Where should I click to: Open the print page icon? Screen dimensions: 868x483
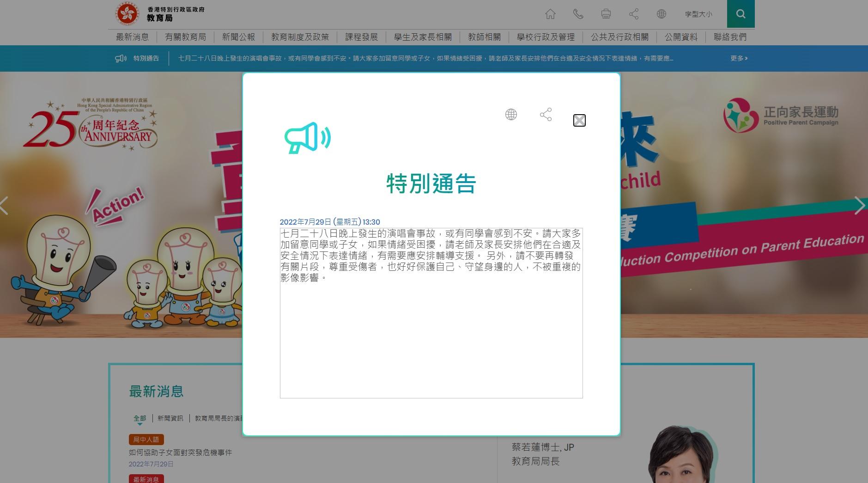coord(606,14)
